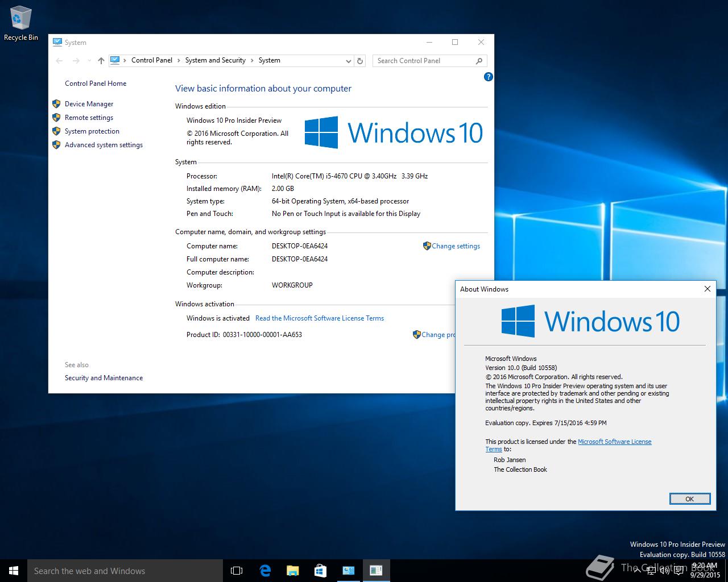Viewport: 728px width, 582px height.
Task: Open the Start menu
Action: pyautogui.click(x=14, y=571)
